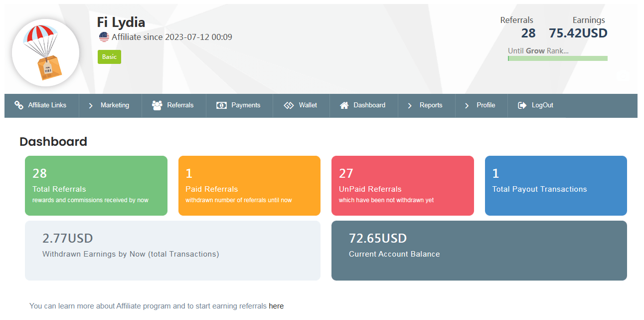Open the red UnPaid Referrals card
The height and width of the screenshot is (320, 644).
402,186
